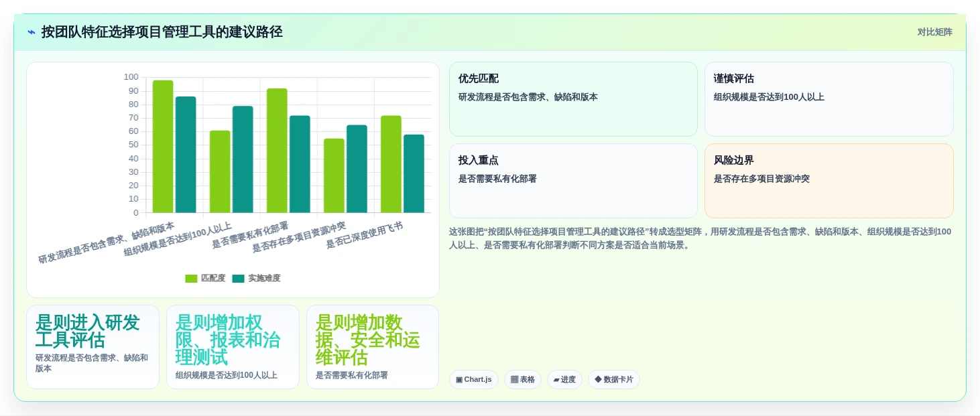Click the green 匹配度 bar for 研发流程

tap(163, 147)
